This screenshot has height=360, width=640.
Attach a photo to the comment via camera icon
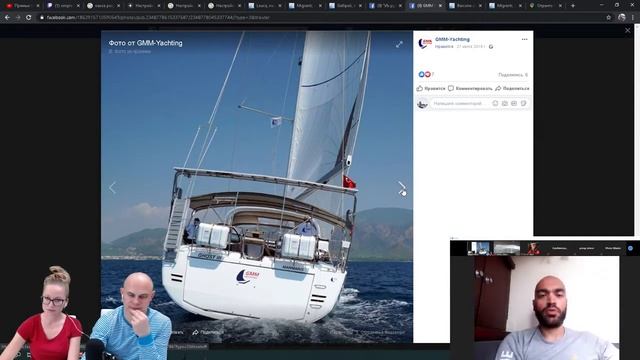pyautogui.click(x=505, y=104)
